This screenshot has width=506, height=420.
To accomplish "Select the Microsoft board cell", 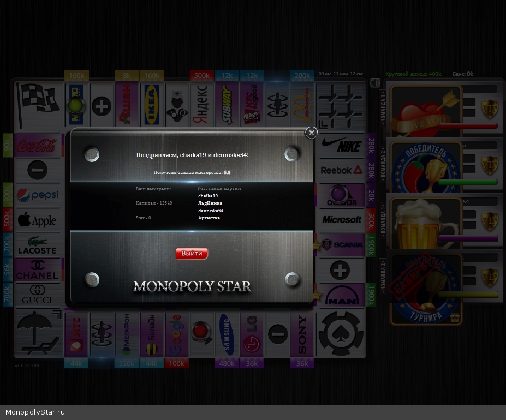I will (x=342, y=220).
